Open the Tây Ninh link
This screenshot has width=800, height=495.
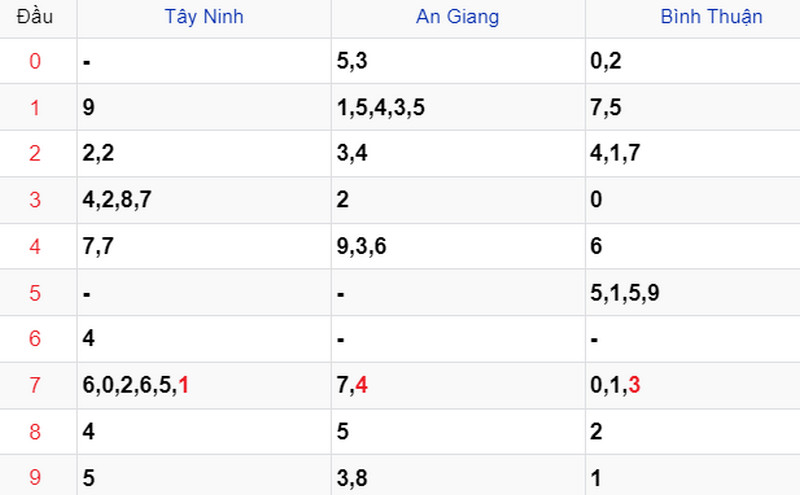click(204, 17)
